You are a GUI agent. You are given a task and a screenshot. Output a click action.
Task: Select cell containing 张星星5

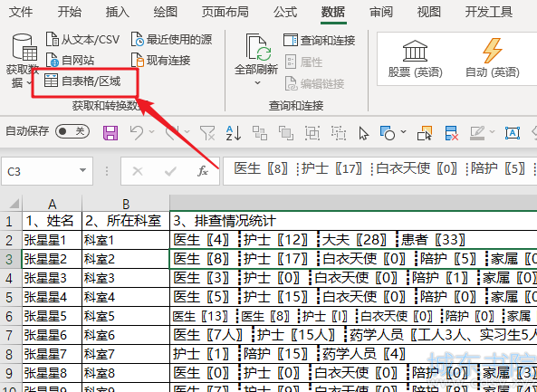(x=52, y=316)
